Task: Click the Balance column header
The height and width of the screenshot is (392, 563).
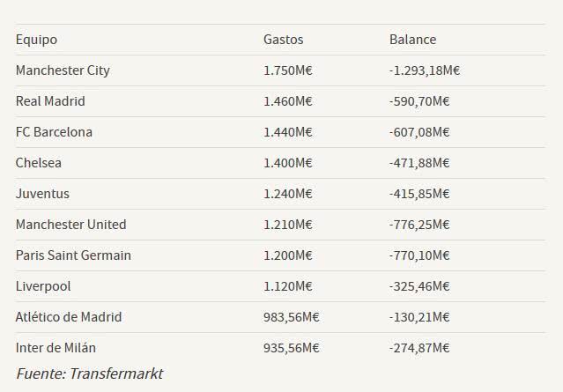Action: pos(412,40)
